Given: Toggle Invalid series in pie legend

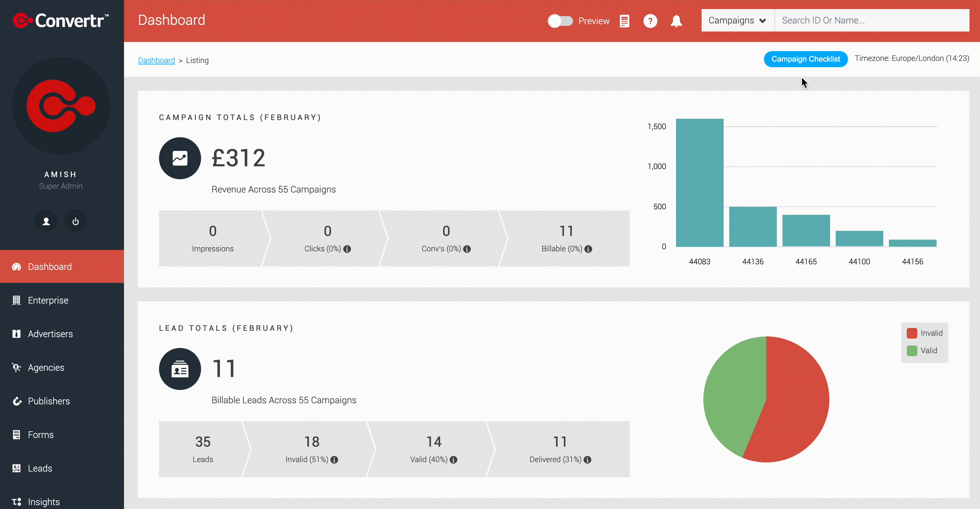Looking at the screenshot, I should click(924, 333).
